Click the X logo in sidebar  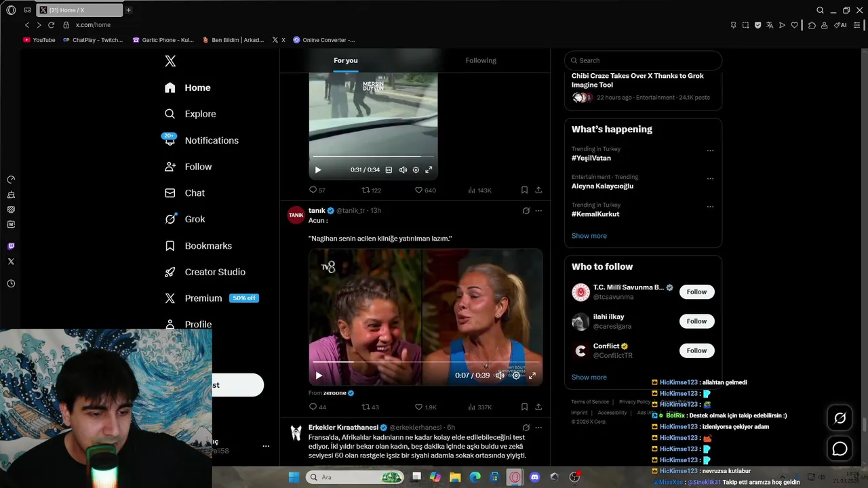point(170,61)
